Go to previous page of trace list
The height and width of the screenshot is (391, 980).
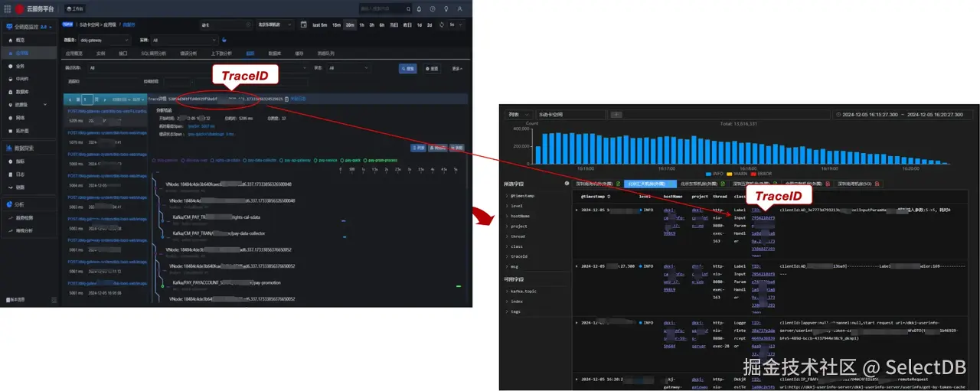(70, 99)
